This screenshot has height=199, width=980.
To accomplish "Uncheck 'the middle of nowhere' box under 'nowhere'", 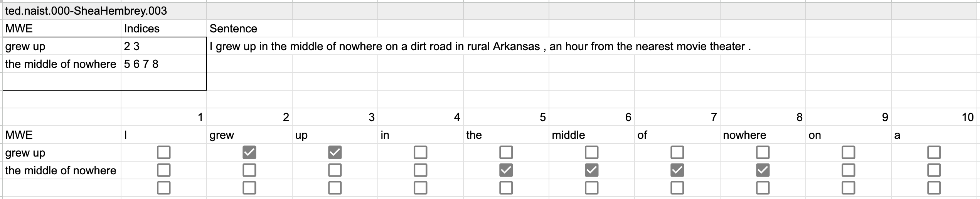I will click(763, 170).
